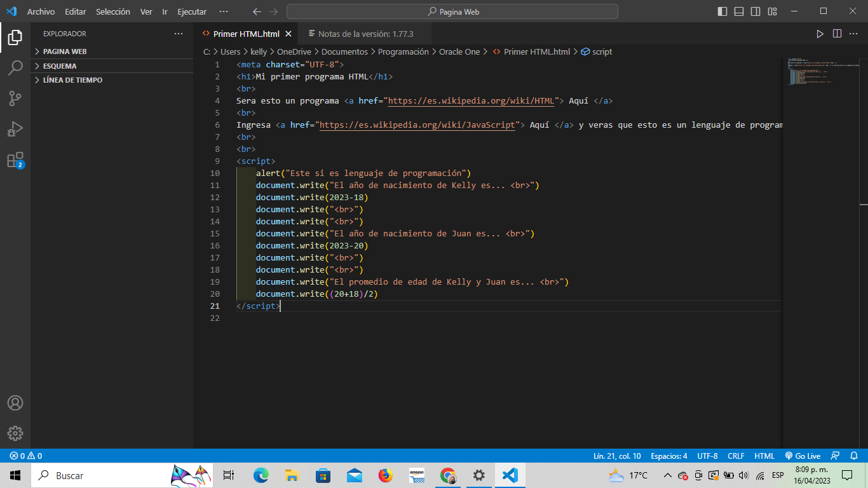Show errors and warnings count
This screenshot has height=488, width=868.
[26, 456]
